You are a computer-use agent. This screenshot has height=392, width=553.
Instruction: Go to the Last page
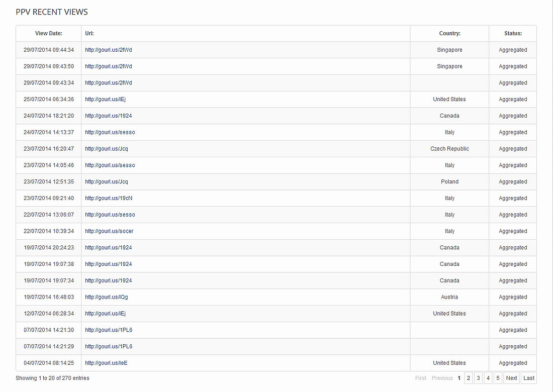pos(529,378)
